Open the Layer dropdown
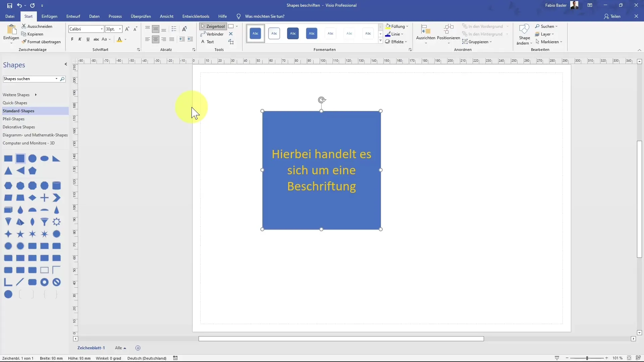This screenshot has width=644, height=362. [544, 34]
